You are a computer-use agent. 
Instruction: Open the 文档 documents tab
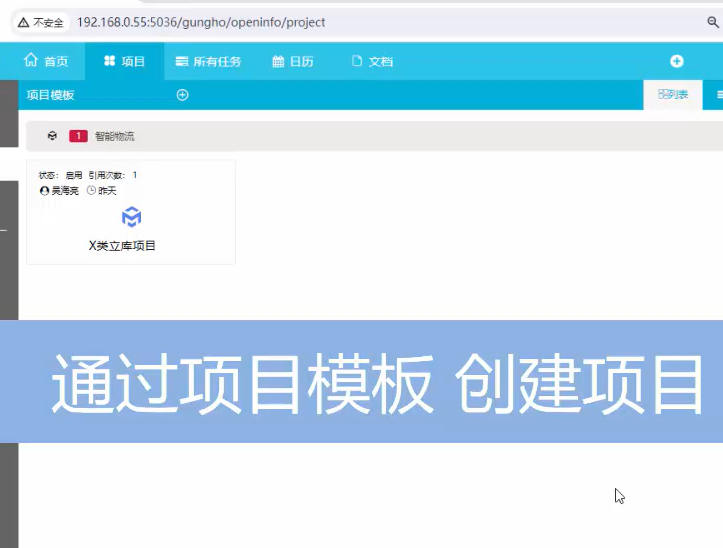click(x=372, y=61)
